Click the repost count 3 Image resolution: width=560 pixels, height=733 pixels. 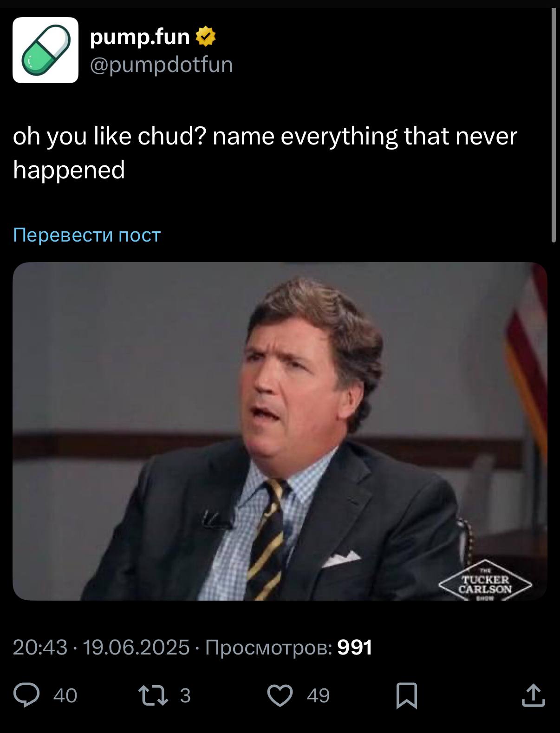[185, 696]
